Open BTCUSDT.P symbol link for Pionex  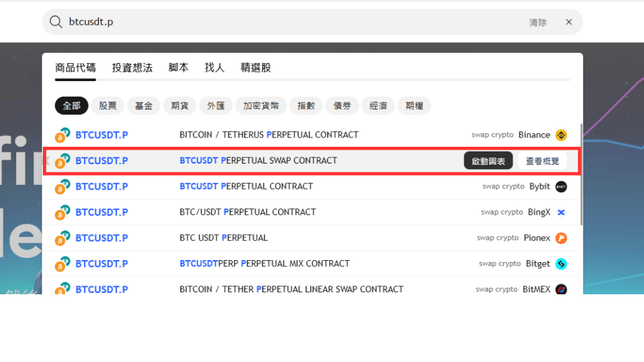pos(102,238)
